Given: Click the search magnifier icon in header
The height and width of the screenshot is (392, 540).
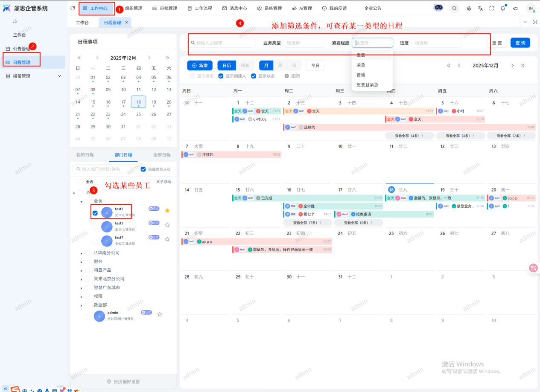Looking at the screenshot, I should (454, 8).
